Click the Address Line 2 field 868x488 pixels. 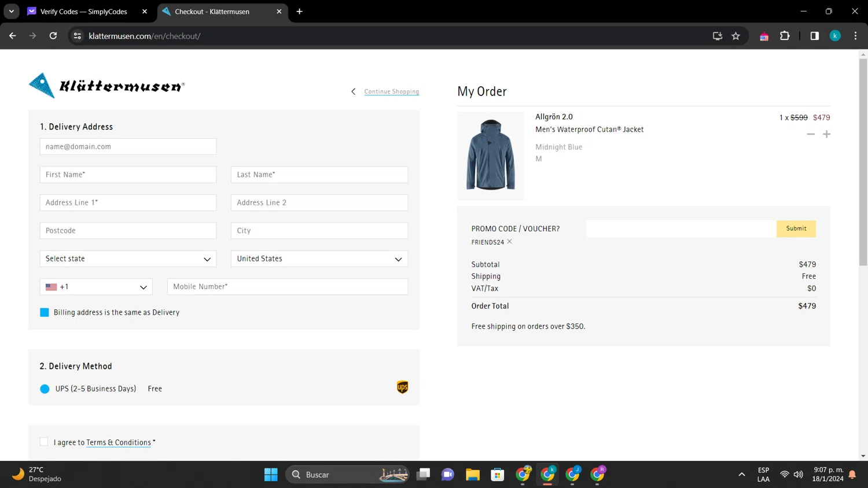pos(319,202)
